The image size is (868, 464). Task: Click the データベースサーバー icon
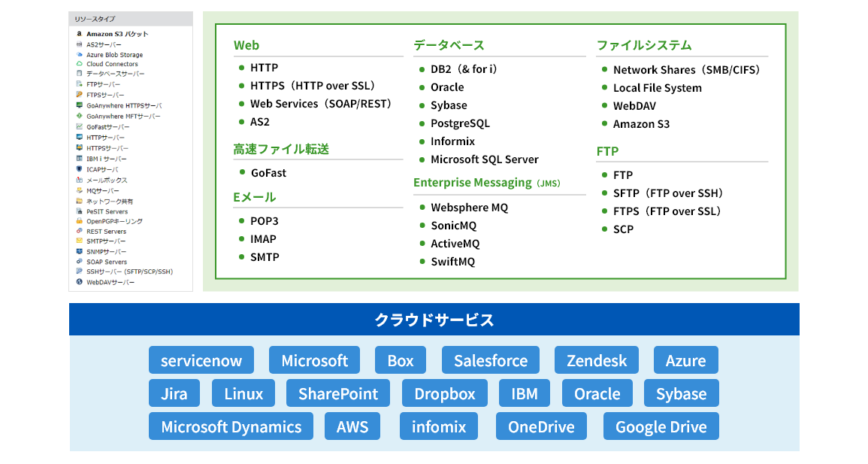point(79,73)
